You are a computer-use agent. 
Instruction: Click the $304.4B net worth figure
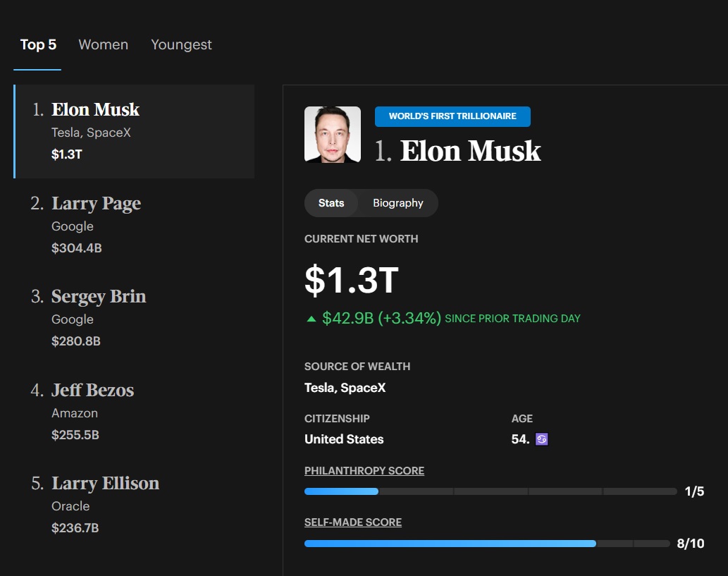(77, 248)
